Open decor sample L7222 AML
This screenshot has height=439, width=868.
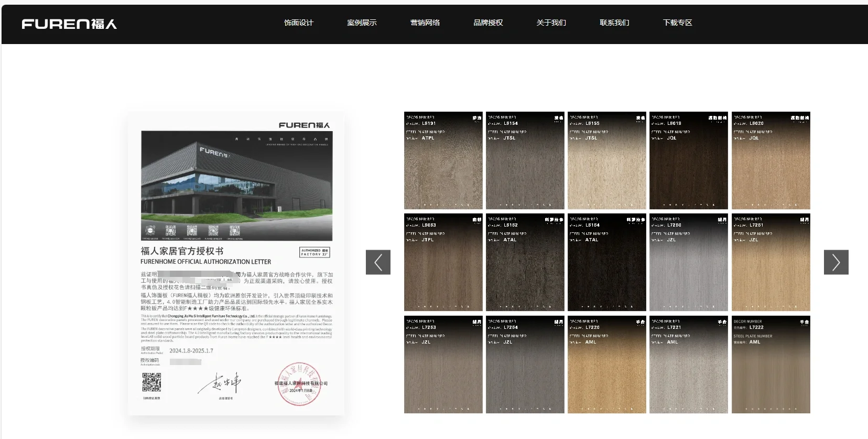(x=771, y=365)
